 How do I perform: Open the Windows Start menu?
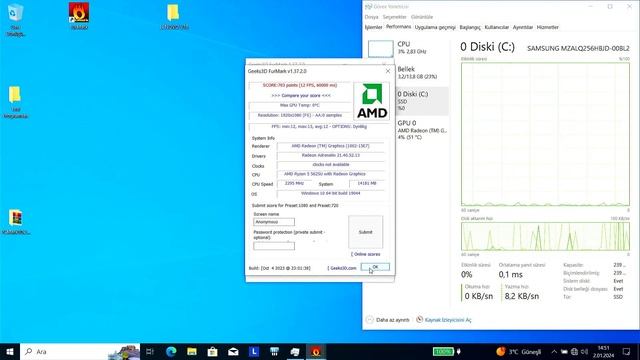click(x=10, y=351)
